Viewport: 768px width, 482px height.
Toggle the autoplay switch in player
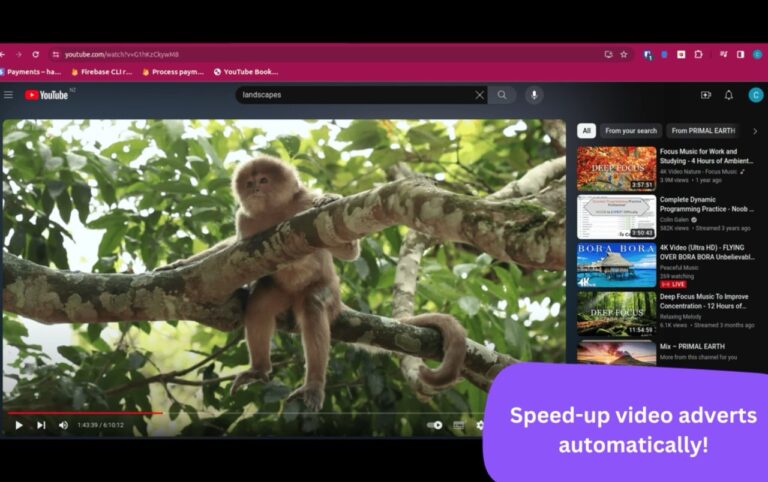tap(435, 425)
